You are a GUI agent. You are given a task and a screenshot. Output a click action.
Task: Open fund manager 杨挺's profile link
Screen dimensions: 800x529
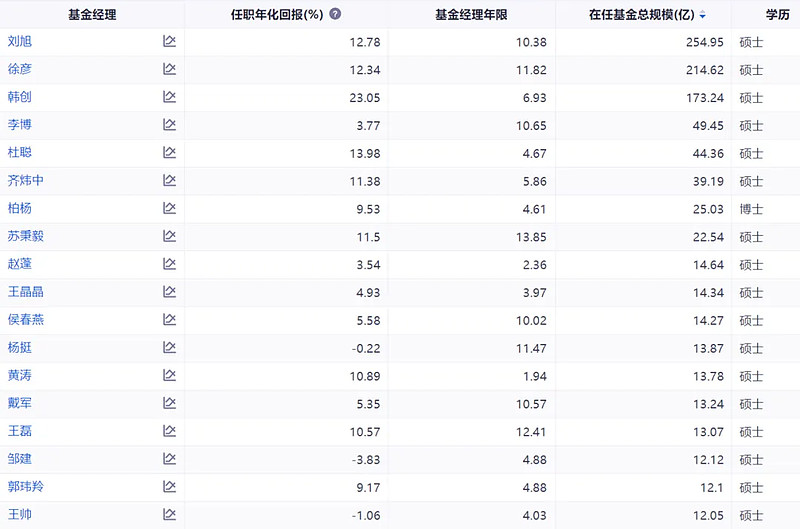20,347
